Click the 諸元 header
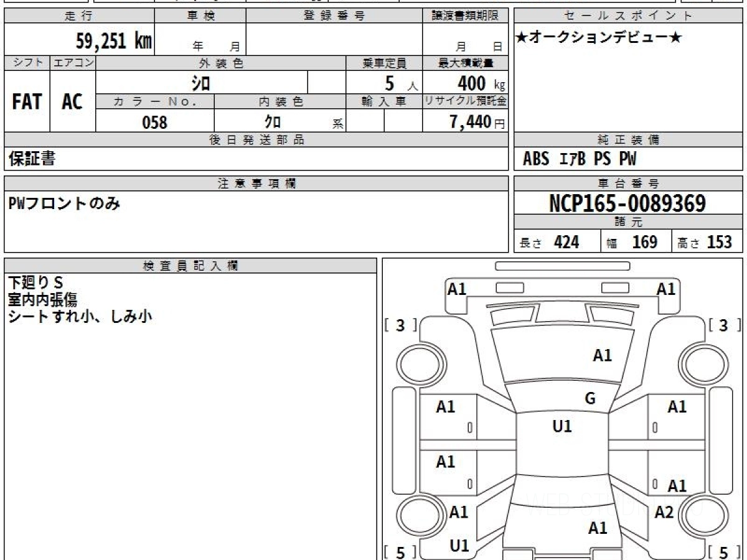 [629, 222]
